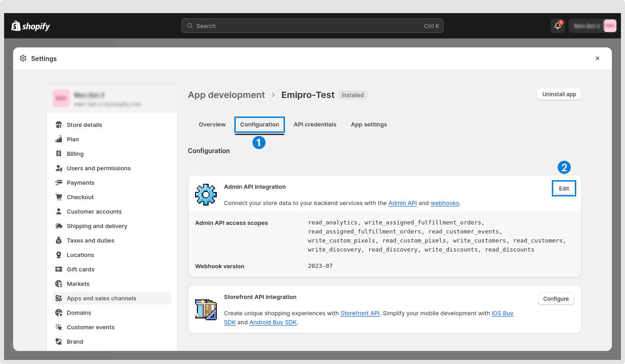The image size is (625, 364).
Task: Click the Emipro-Test app title
Action: [308, 95]
